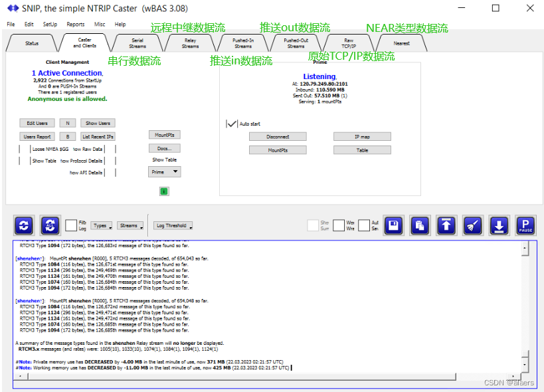Switch to the Nearest tab
544x392 pixels.
pos(401,43)
